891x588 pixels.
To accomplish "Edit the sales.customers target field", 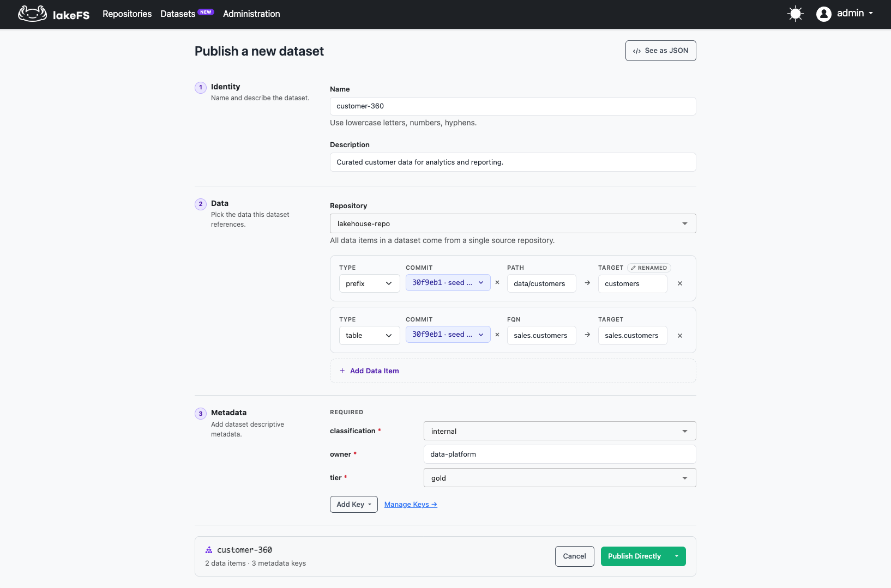I will 633,335.
